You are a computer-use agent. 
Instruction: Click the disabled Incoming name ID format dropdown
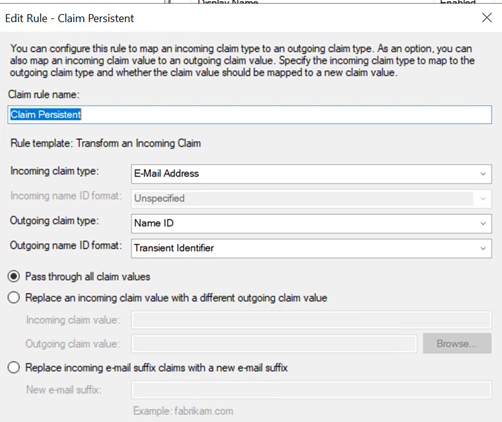click(x=311, y=199)
